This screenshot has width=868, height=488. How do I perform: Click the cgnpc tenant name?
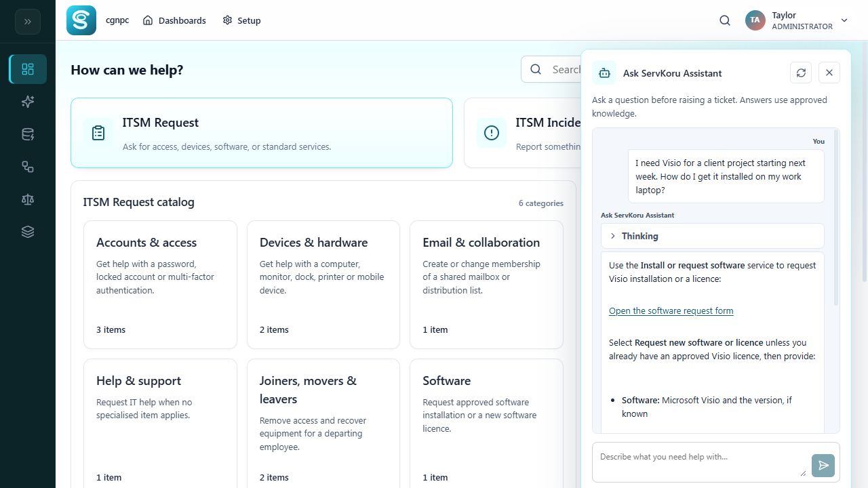[x=117, y=20]
